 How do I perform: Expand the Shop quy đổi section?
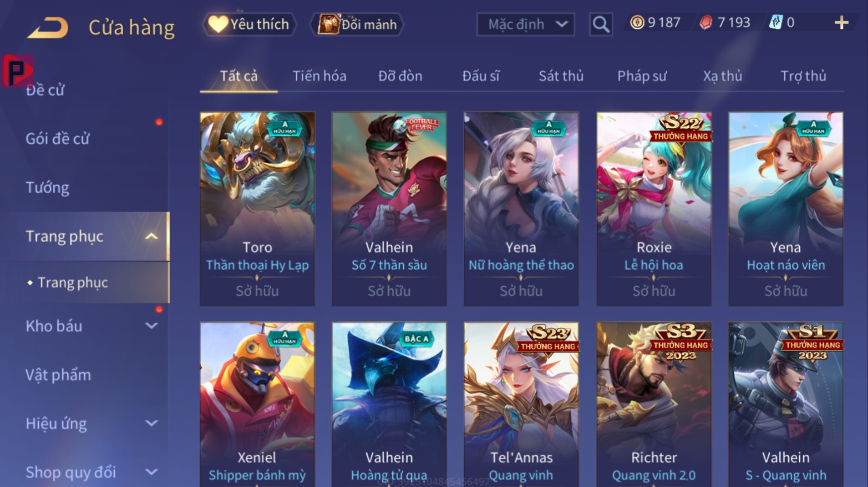click(x=151, y=472)
